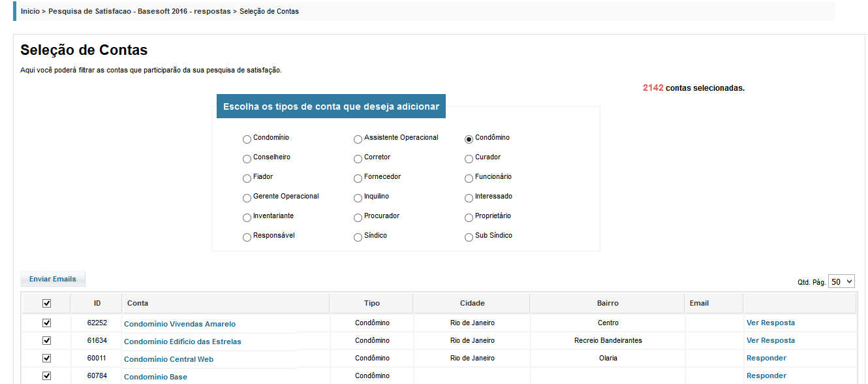This screenshot has height=384, width=868.
Task: Sort by the Conta column header
Action: (x=138, y=303)
